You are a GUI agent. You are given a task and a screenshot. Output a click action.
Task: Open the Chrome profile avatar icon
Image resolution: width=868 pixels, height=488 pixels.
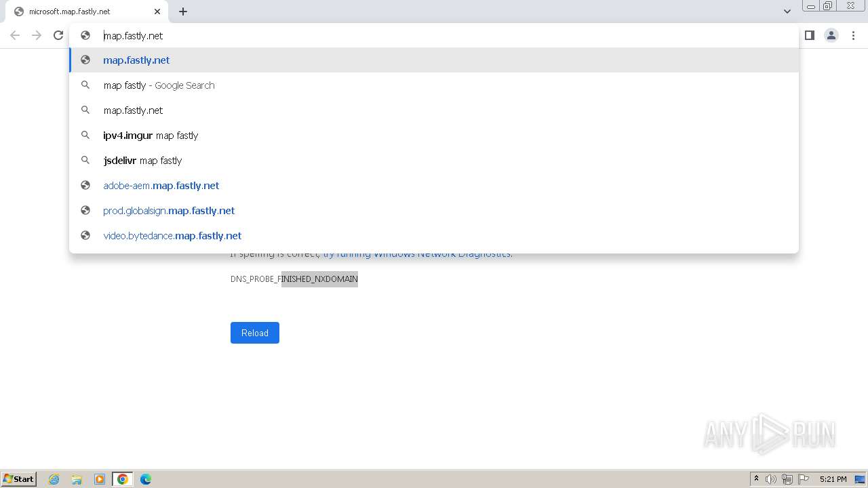(x=831, y=35)
